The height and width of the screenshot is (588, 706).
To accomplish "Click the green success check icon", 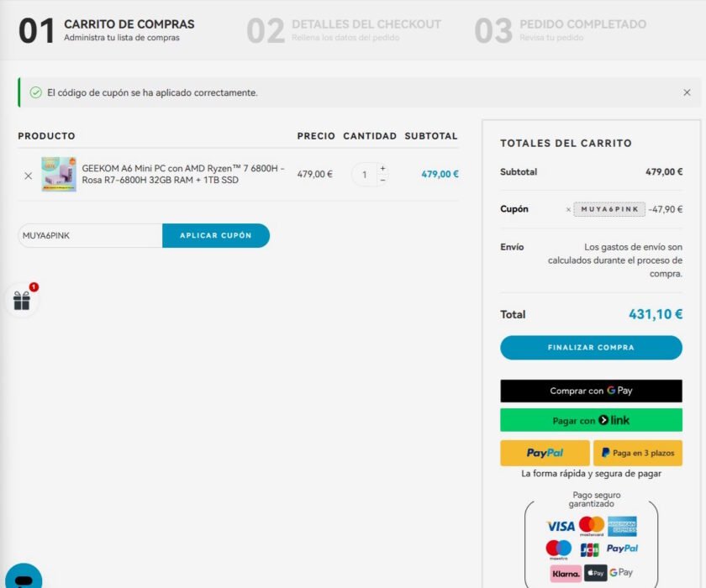I will pyautogui.click(x=35, y=92).
